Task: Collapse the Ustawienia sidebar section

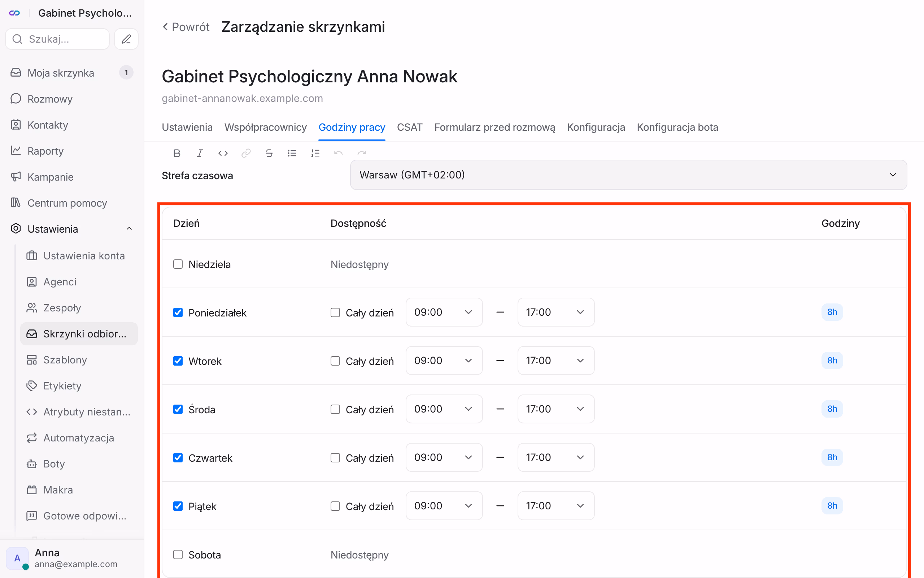Action: [129, 229]
